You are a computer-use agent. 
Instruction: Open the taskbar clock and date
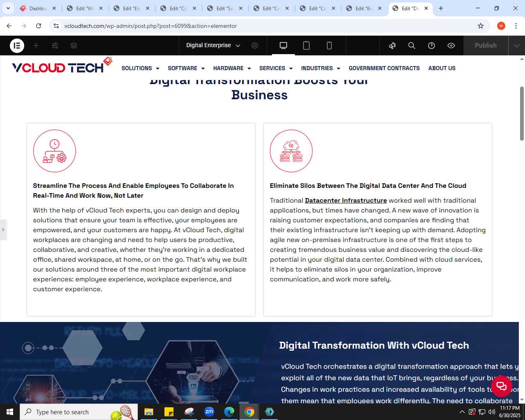tap(510, 412)
